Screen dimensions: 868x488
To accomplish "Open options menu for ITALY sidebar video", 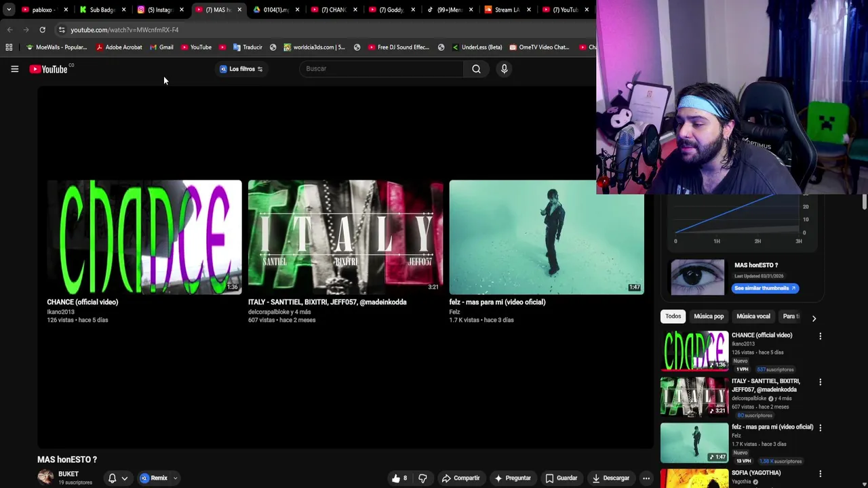I will point(820,382).
